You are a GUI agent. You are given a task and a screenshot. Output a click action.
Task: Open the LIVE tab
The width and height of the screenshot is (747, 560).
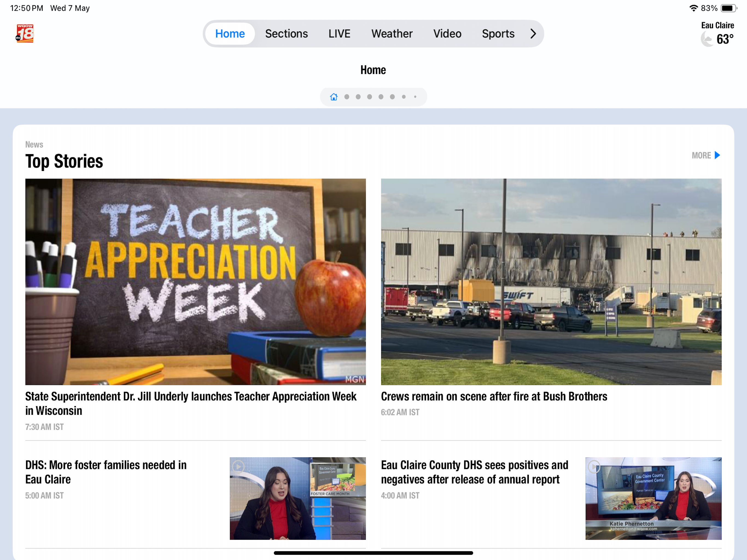point(339,34)
